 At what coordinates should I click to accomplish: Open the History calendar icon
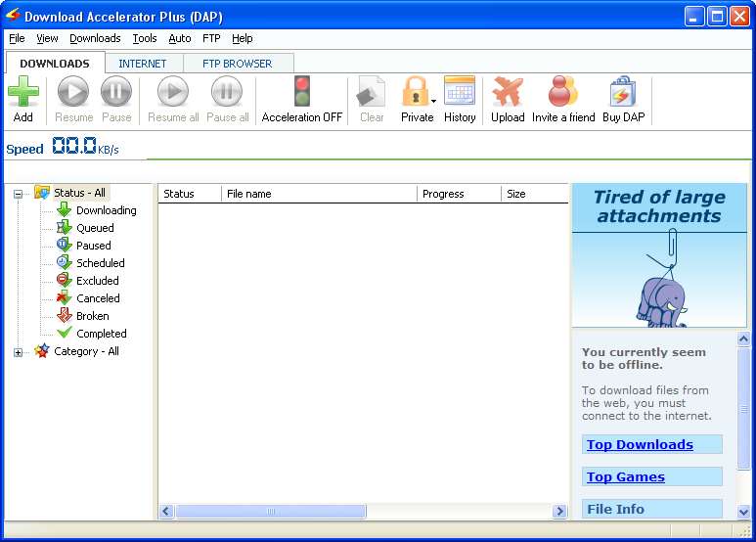pyautogui.click(x=460, y=90)
